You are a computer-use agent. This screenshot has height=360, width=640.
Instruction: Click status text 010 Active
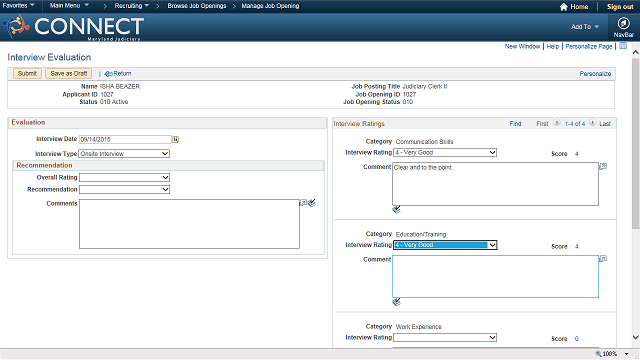pyautogui.click(x=114, y=102)
